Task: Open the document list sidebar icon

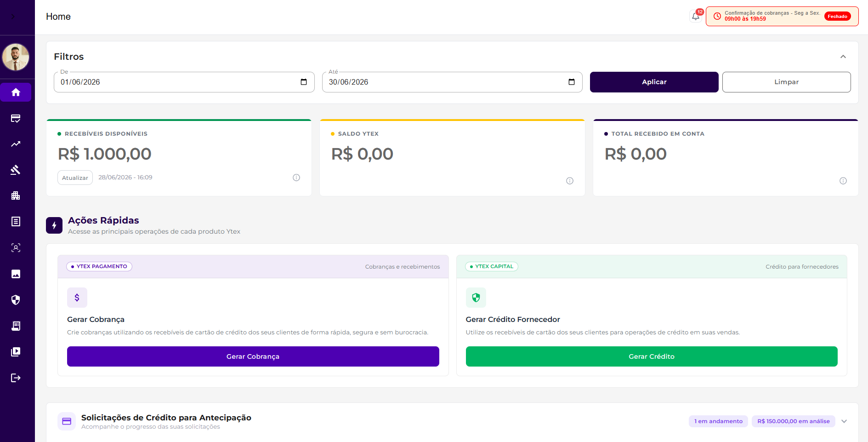Action: click(x=16, y=222)
